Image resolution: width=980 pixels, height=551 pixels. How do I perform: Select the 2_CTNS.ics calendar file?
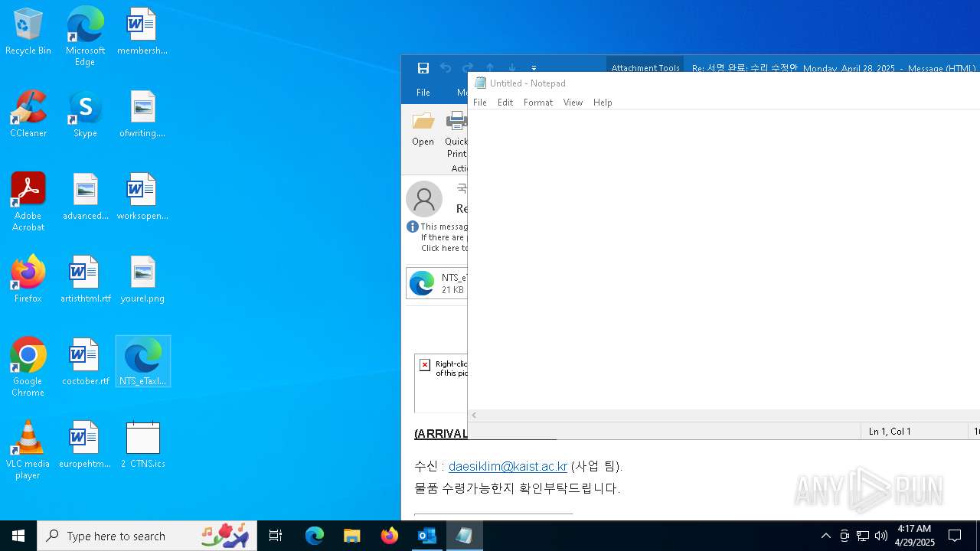(x=142, y=445)
